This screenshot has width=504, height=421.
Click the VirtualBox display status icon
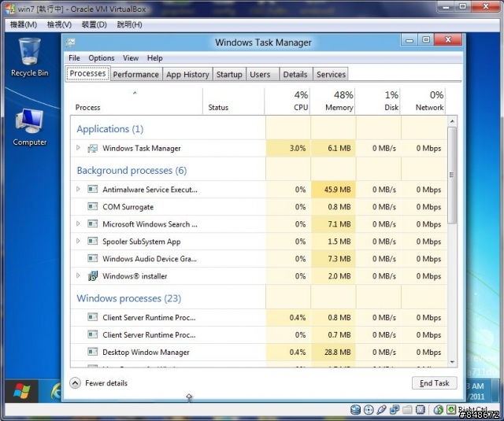coord(420,409)
